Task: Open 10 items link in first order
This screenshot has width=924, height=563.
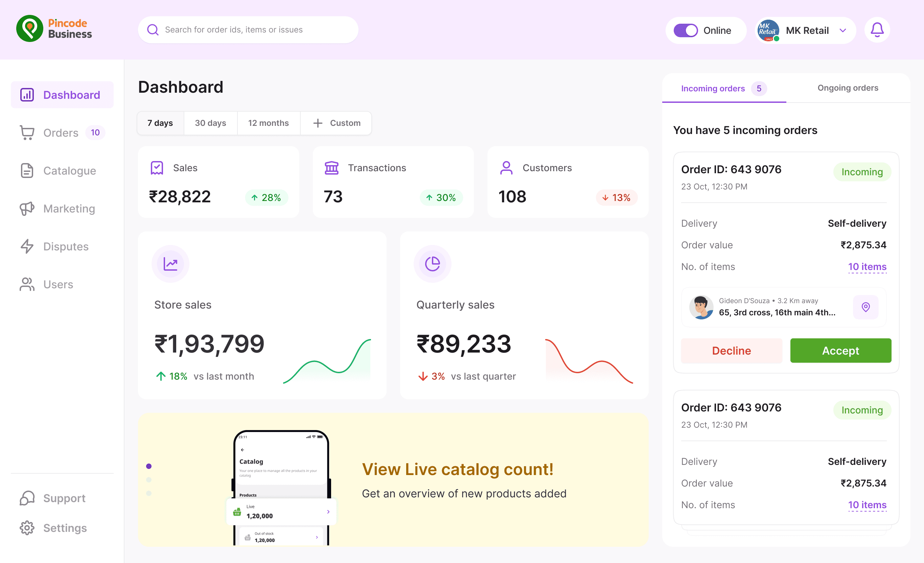Action: pos(867,267)
